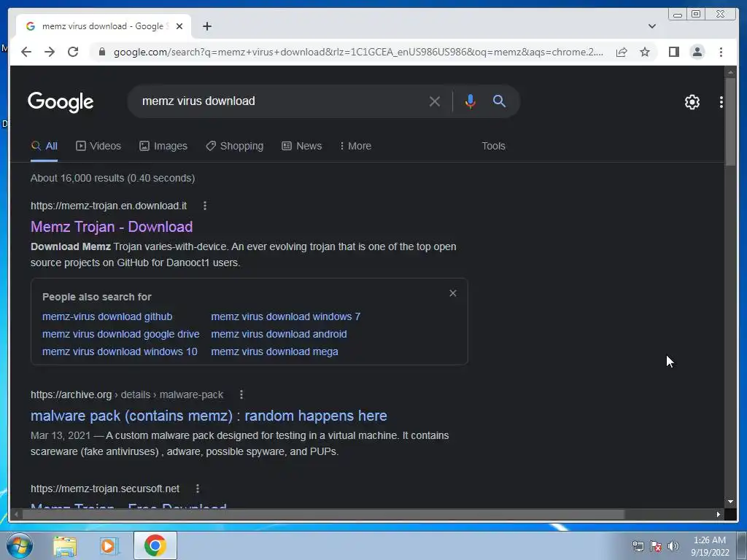Search memz-virus download github

(107, 316)
